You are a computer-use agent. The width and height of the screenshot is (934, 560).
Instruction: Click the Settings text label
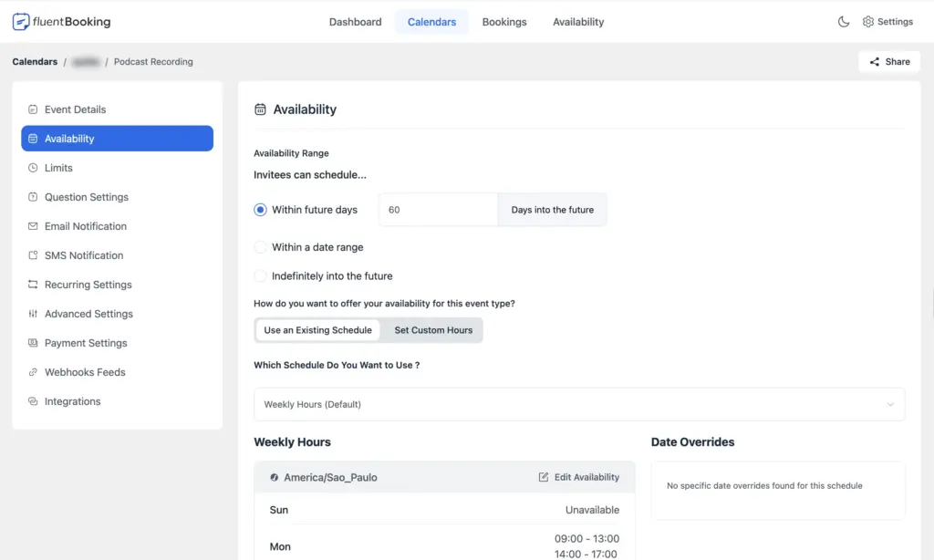click(895, 22)
